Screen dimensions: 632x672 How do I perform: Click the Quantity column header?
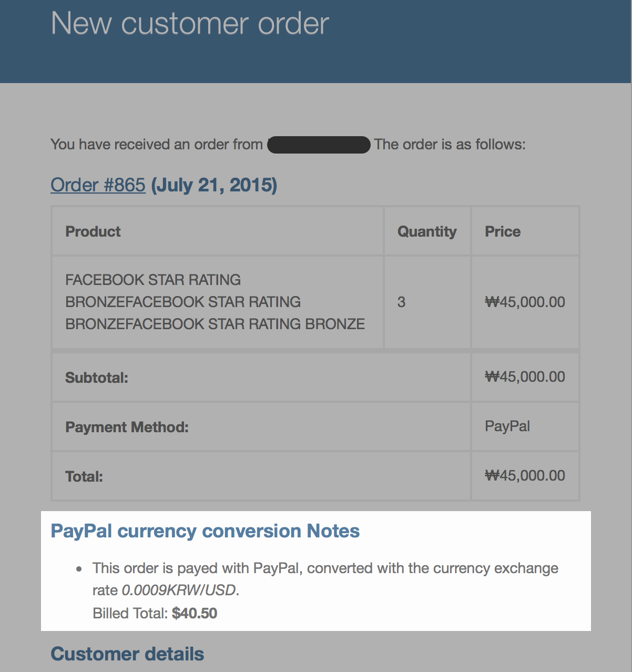click(427, 231)
